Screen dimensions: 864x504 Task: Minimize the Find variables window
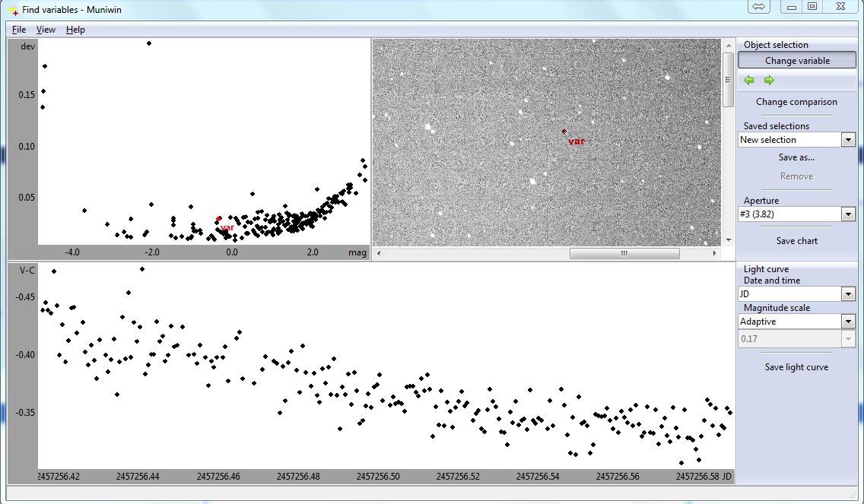pyautogui.click(x=791, y=7)
